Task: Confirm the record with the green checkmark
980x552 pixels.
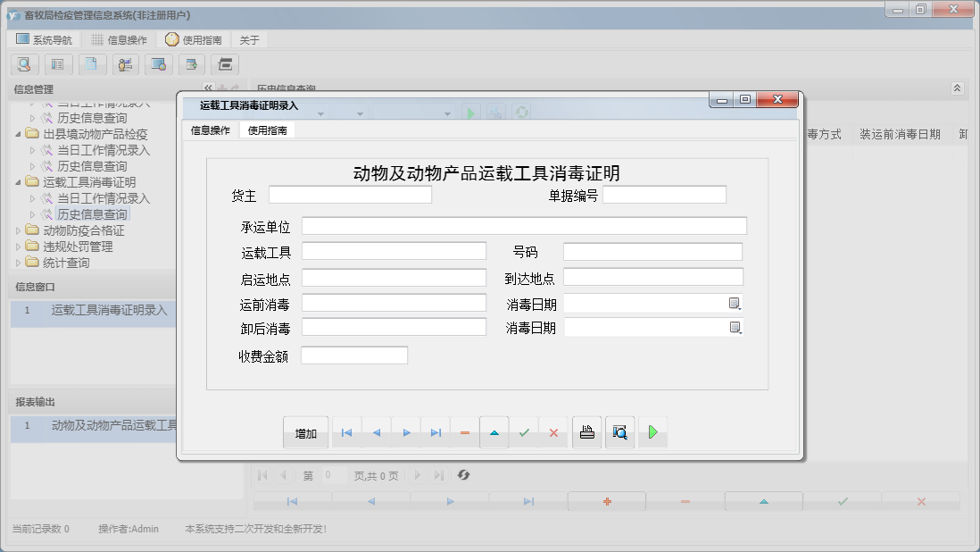Action: pyautogui.click(x=525, y=431)
